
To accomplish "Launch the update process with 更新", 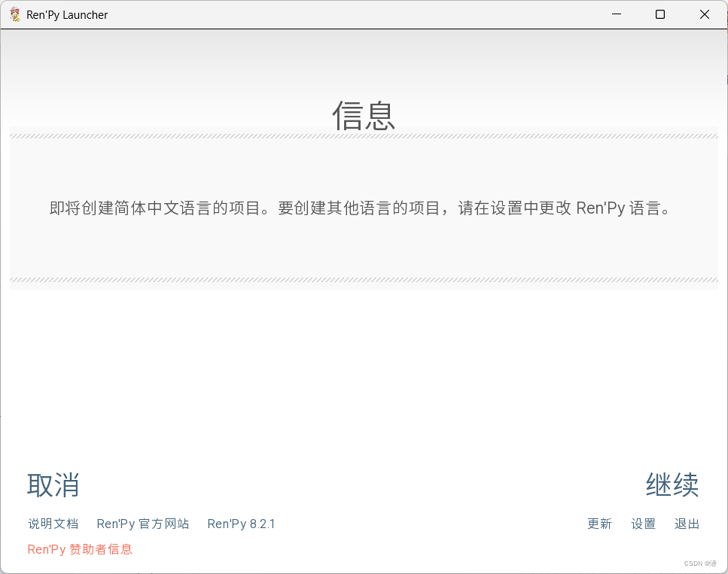I will (599, 524).
